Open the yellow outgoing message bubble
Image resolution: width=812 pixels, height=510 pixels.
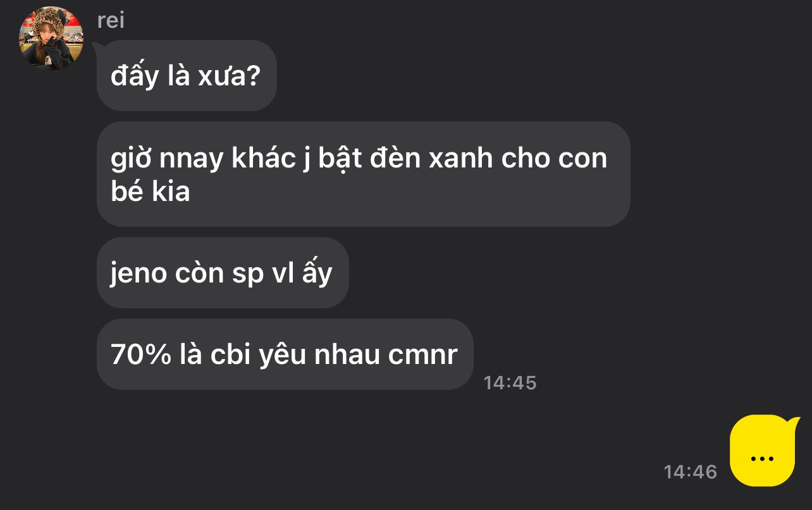[x=763, y=451]
